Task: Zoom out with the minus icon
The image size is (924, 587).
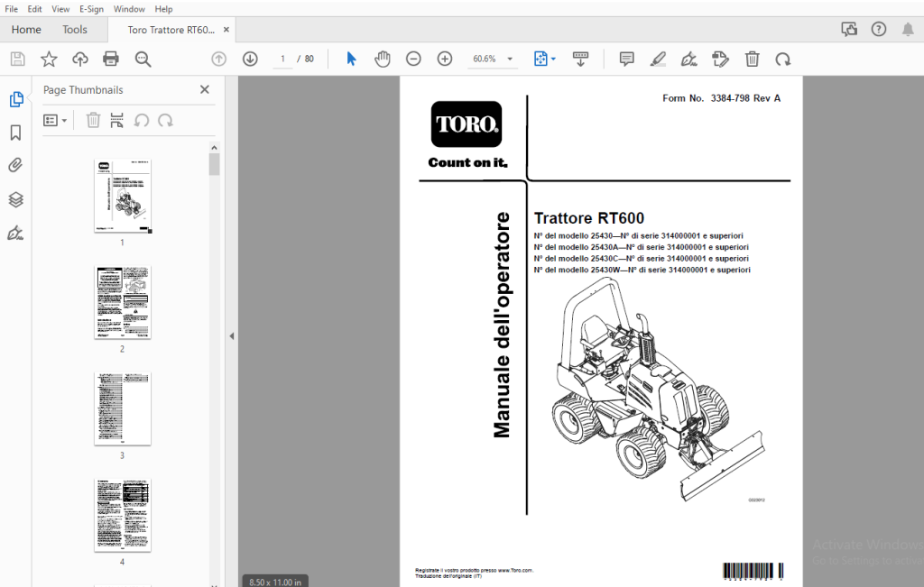Action: [413, 59]
